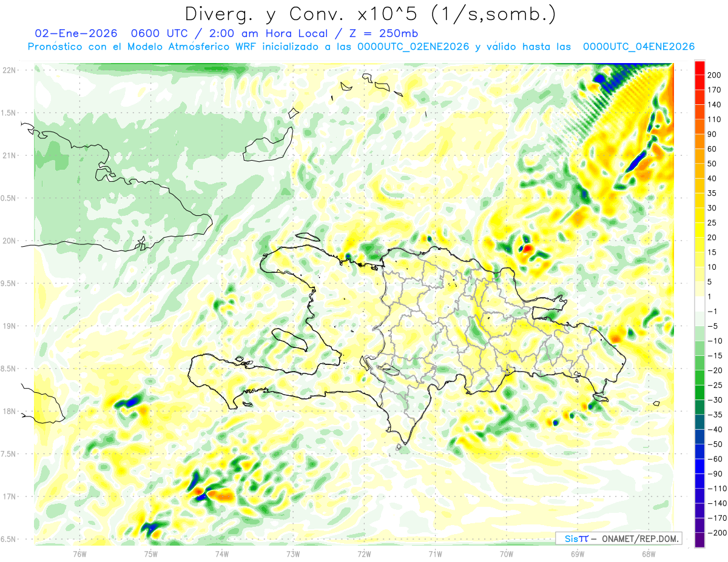Click the '73W' longitude label
The width and height of the screenshot is (728, 562).
[293, 554]
